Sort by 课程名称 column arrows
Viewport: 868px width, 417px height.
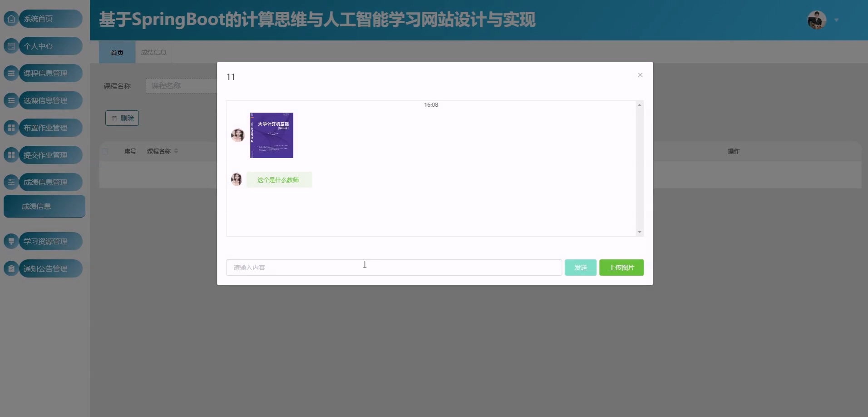(176, 151)
